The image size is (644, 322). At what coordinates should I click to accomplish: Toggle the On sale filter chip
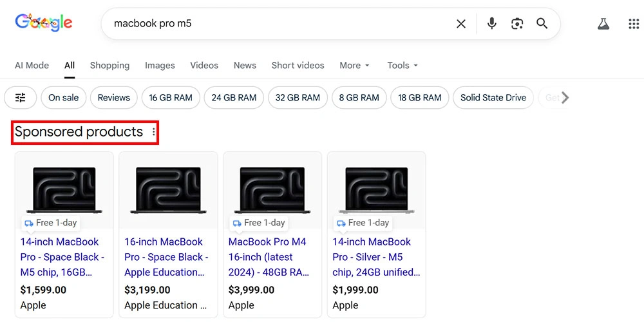pos(63,98)
